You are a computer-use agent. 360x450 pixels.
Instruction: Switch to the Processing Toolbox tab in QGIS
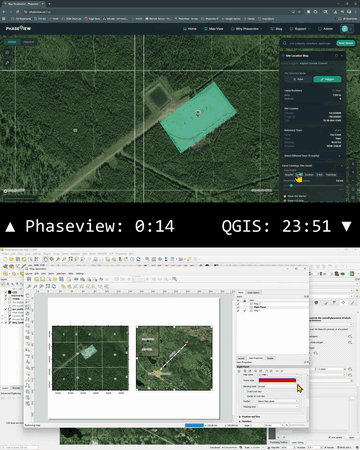pyautogui.click(x=279, y=442)
